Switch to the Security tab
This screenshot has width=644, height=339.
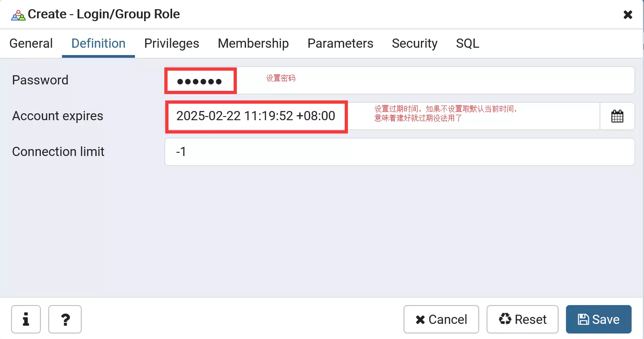click(x=414, y=44)
